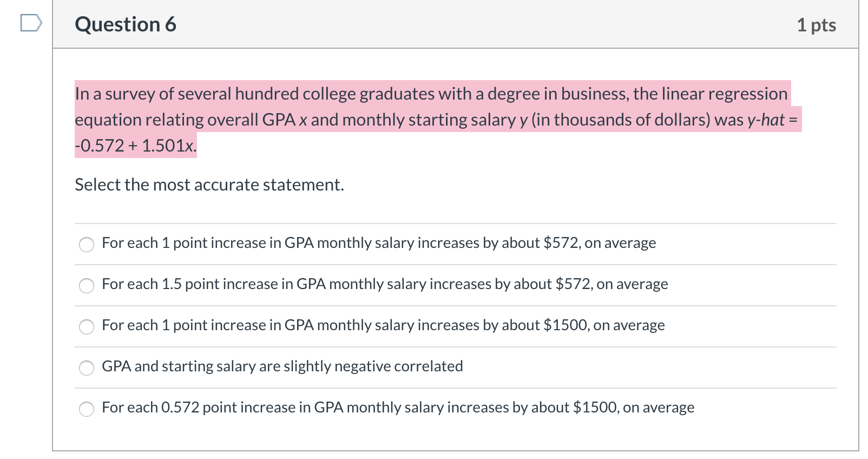Click label 'GPA and starting salary are slightly negative correlated'
The width and height of the screenshot is (868, 459).
coord(282,366)
